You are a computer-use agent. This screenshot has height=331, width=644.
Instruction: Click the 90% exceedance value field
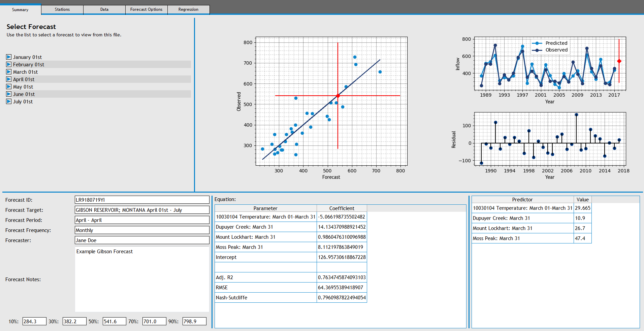tap(194, 321)
